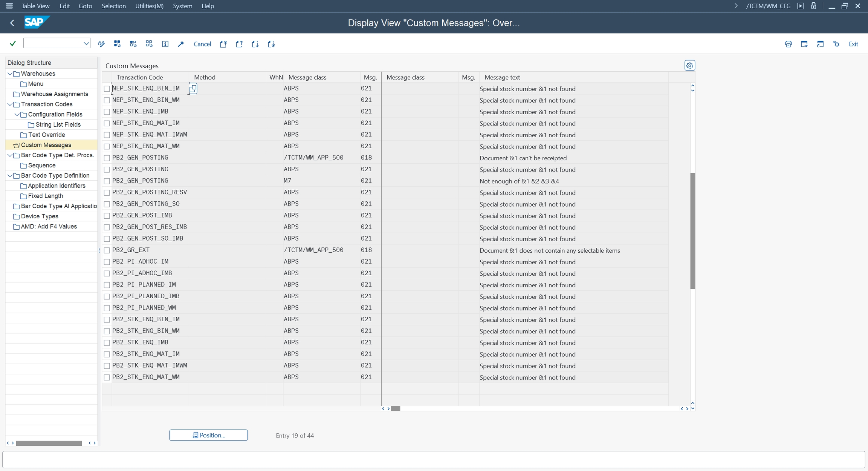Collapse the Bar Code Type Definition node
This screenshot has height=471, width=868.
point(10,176)
